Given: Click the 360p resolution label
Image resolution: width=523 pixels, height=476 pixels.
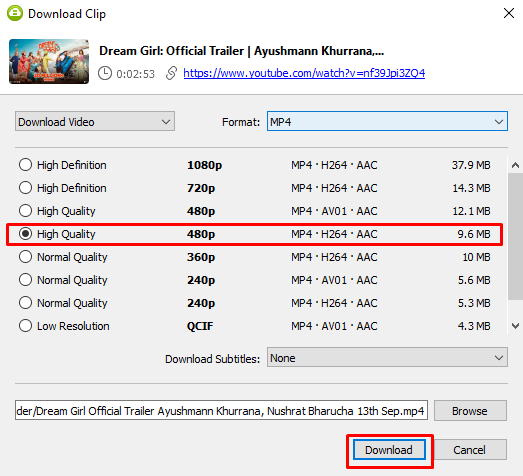Looking at the screenshot, I should click(x=201, y=257).
